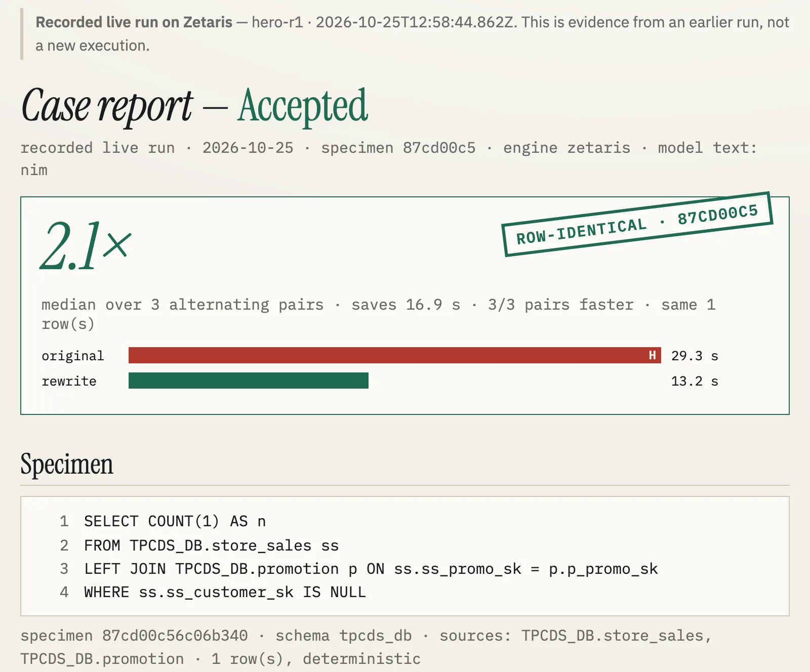The image size is (810, 672).
Task: Click the 'FROM TPCDS_DB.store_sales ss' code line
Action: (x=212, y=545)
